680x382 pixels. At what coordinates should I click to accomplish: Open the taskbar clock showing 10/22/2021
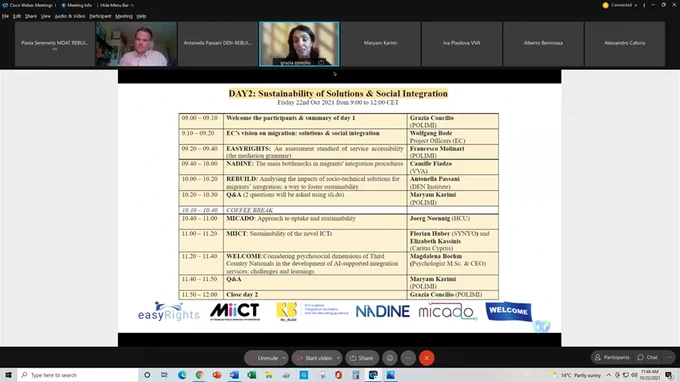coord(650,375)
